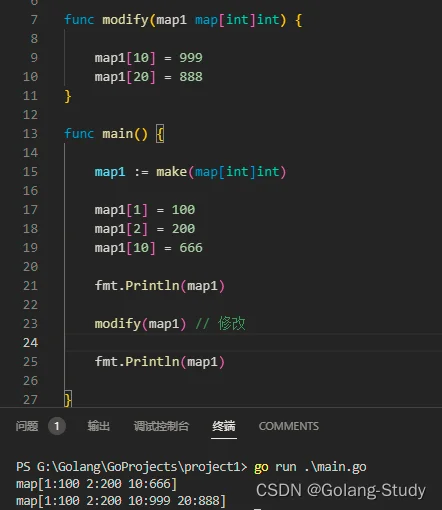Click line number 13 in the gutter
The image size is (442, 510).
pyautogui.click(x=30, y=134)
